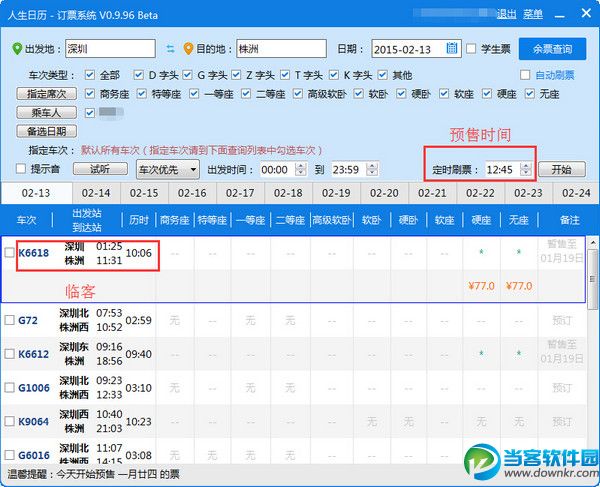This screenshot has height=487, width=600.
Task: Switch to the 02-16 date tab
Action: coord(192,193)
